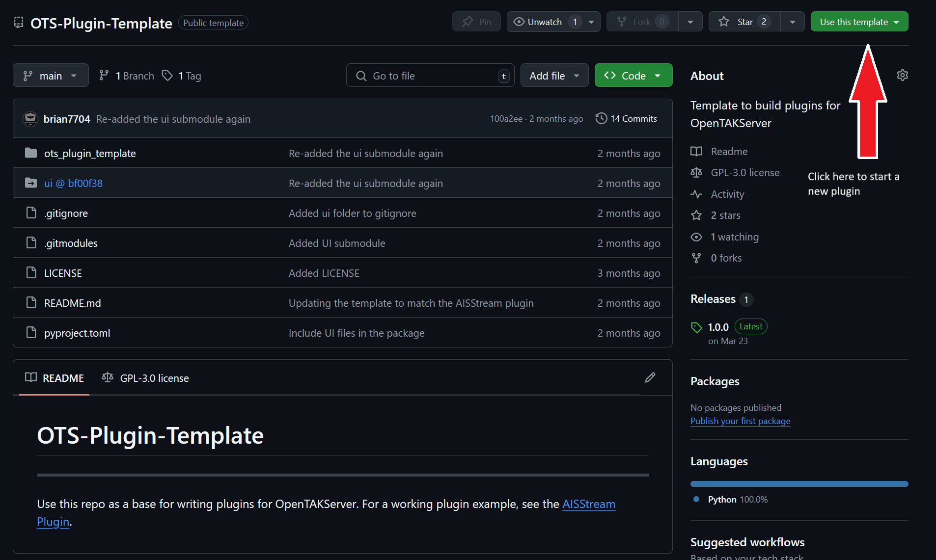
Task: Star this repository
Action: 744,22
